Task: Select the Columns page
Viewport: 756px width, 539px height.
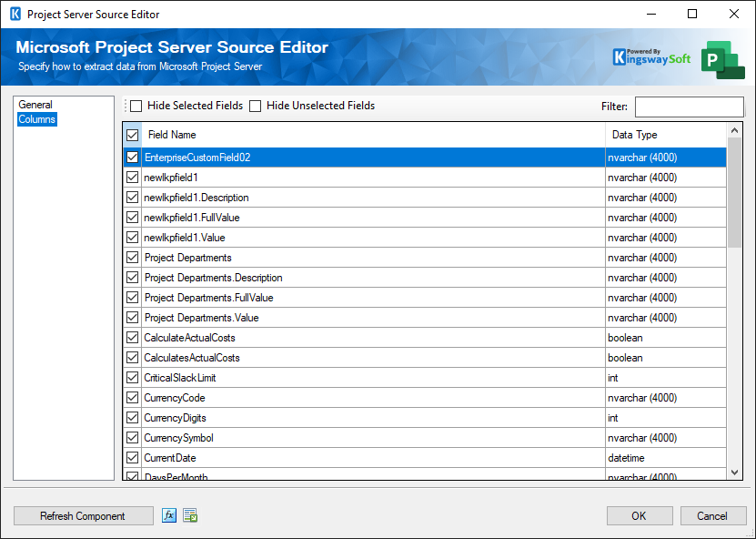Action: (x=37, y=119)
